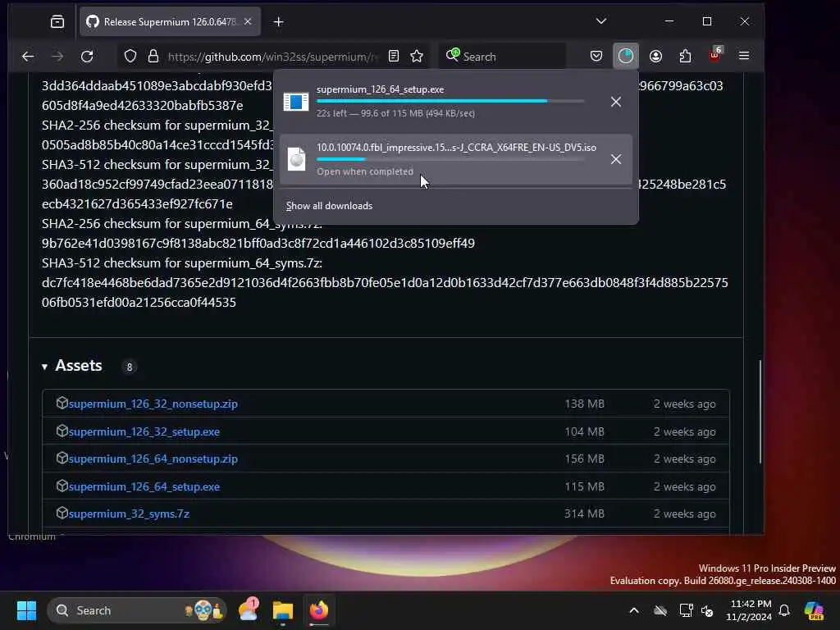Click the 314 MB size text
The image size is (840, 630).
[x=584, y=514]
